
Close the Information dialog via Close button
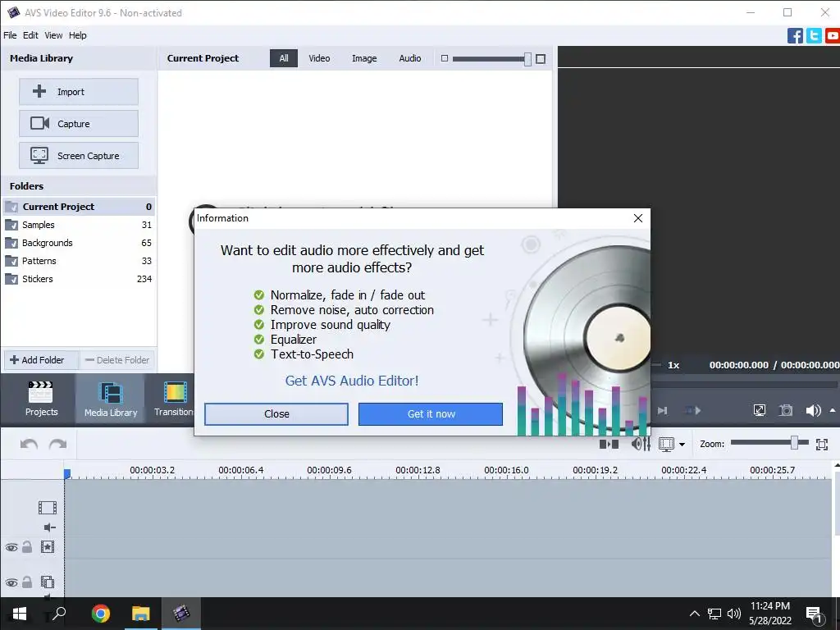point(276,414)
